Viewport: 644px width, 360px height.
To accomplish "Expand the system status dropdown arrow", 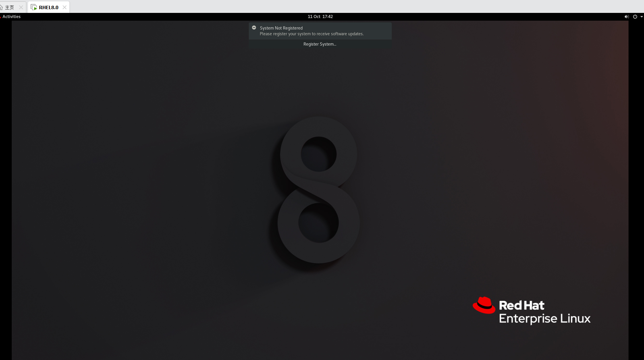I will [x=642, y=17].
